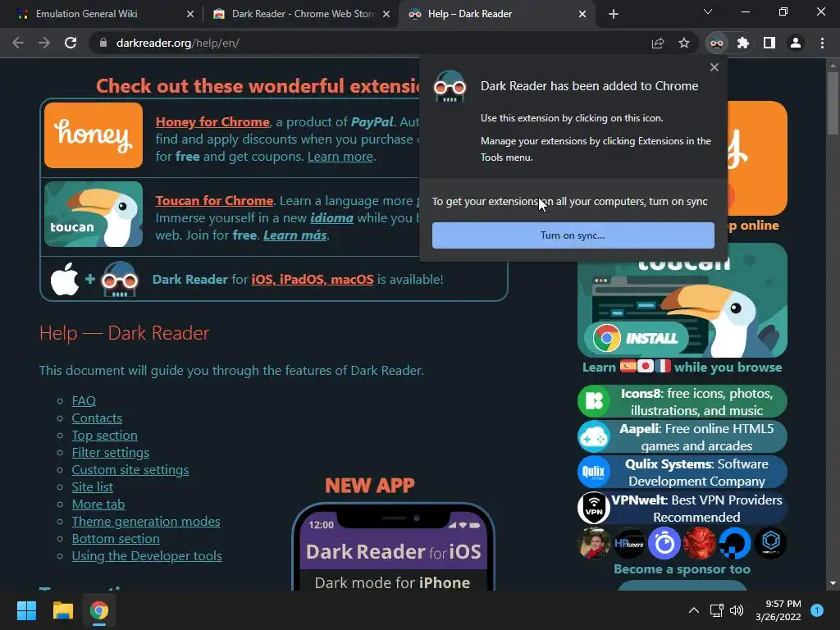Open Chrome's three-dot menu
The height and width of the screenshot is (630, 840).
point(822,43)
